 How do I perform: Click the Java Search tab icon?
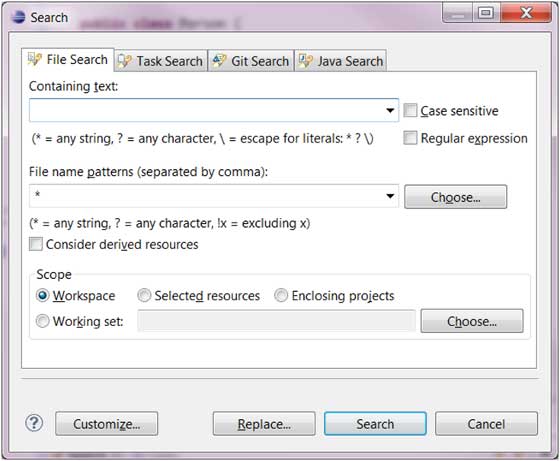306,61
